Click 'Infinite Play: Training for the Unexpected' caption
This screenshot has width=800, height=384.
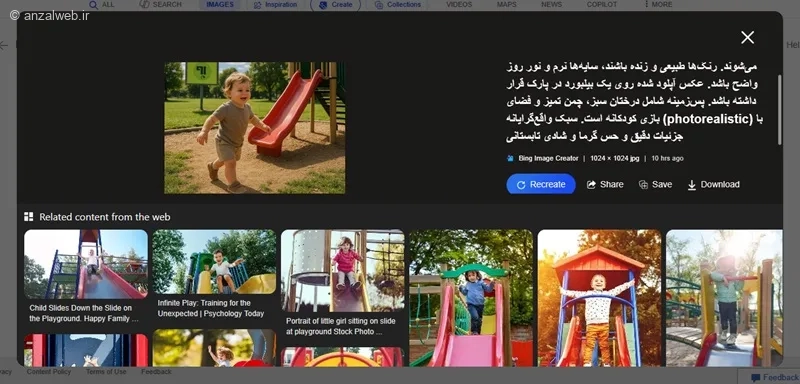coord(211,308)
